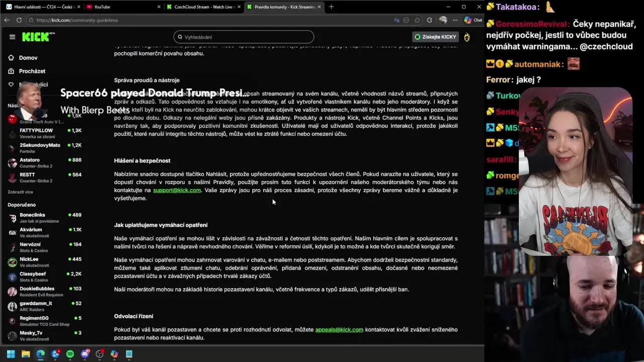Image resolution: width=644 pixels, height=362 pixels.
Task: Expand the Zobrazit více list
Action: click(x=20, y=192)
